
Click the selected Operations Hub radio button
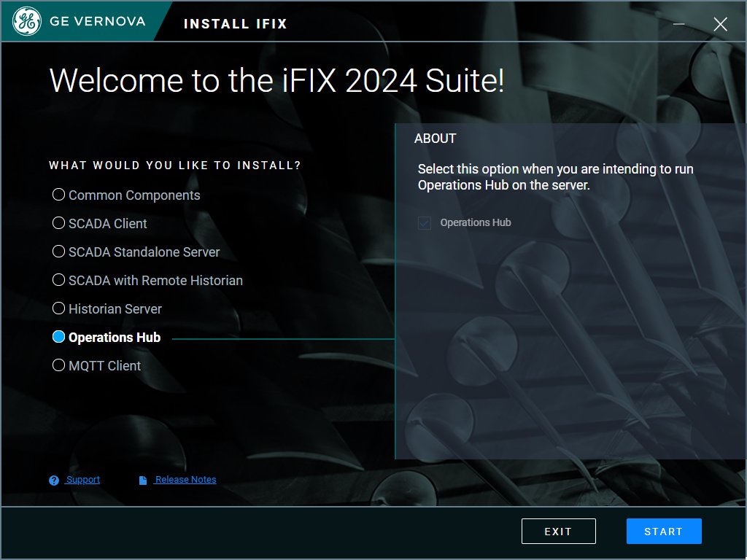[x=58, y=337]
